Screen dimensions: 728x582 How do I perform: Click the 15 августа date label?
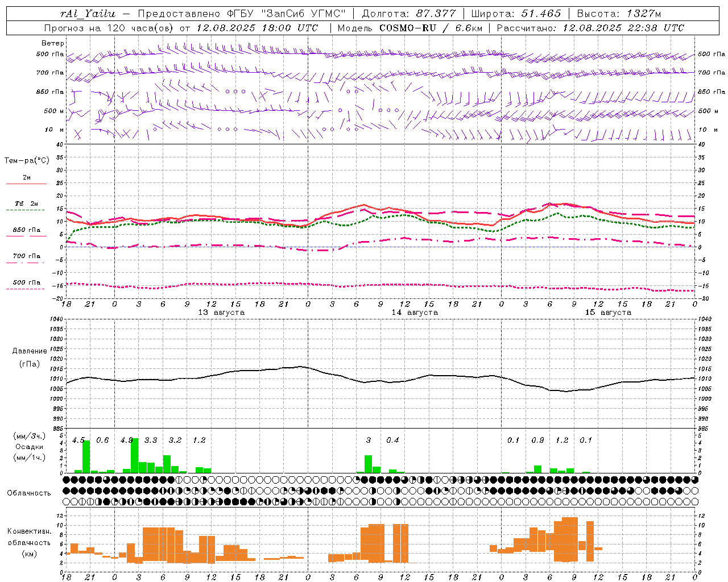608,313
